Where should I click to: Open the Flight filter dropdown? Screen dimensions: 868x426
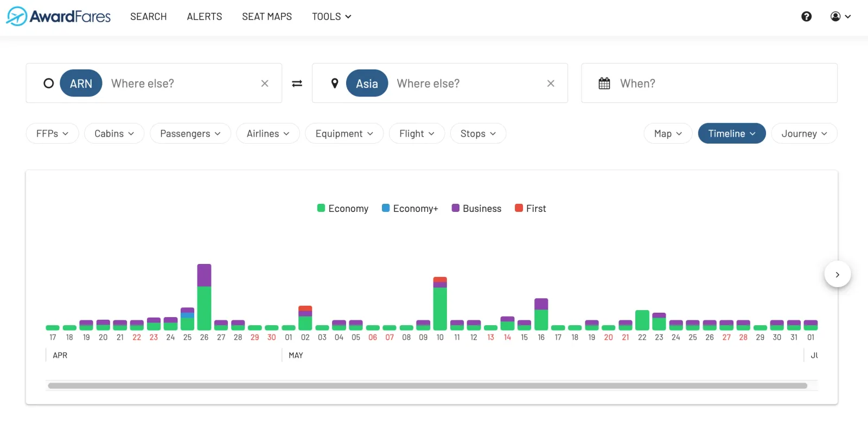pyautogui.click(x=417, y=133)
